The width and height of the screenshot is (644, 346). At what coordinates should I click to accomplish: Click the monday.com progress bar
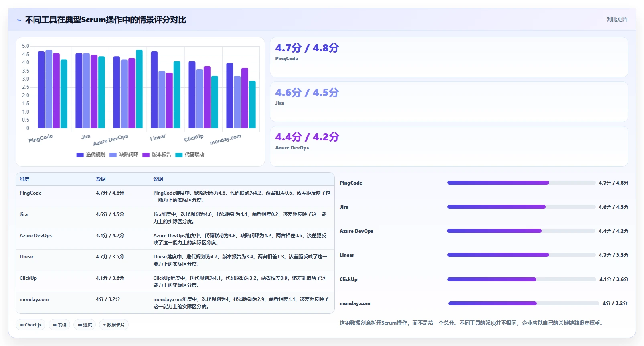[x=523, y=303]
